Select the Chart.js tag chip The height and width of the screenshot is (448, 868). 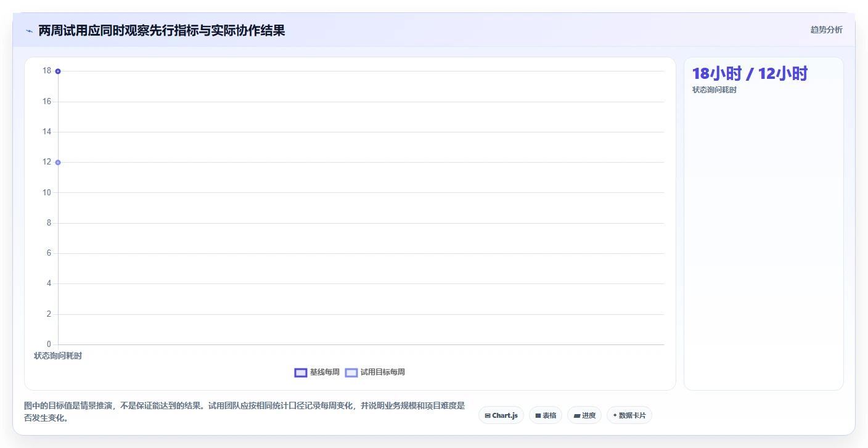[x=501, y=415]
